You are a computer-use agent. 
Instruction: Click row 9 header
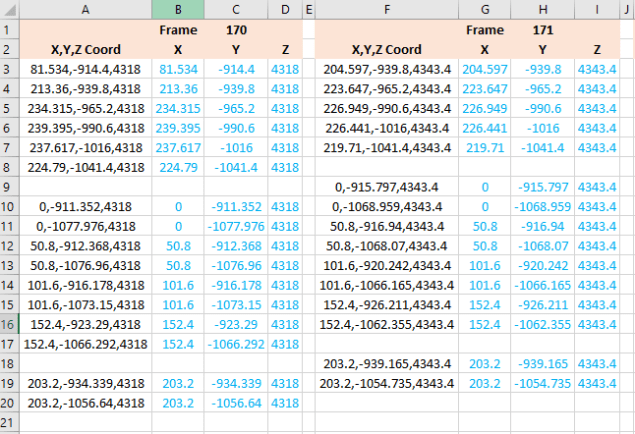click(11, 187)
